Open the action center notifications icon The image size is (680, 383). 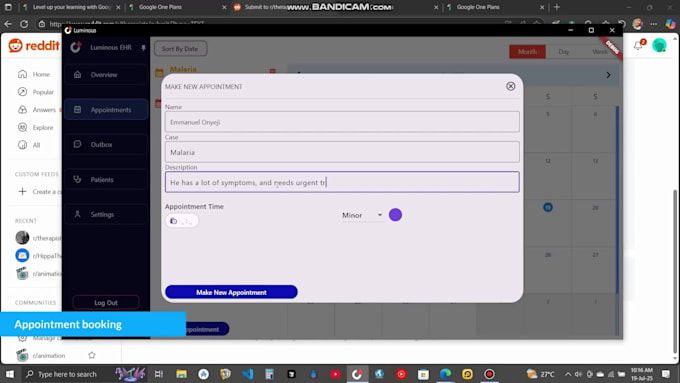(x=666, y=374)
